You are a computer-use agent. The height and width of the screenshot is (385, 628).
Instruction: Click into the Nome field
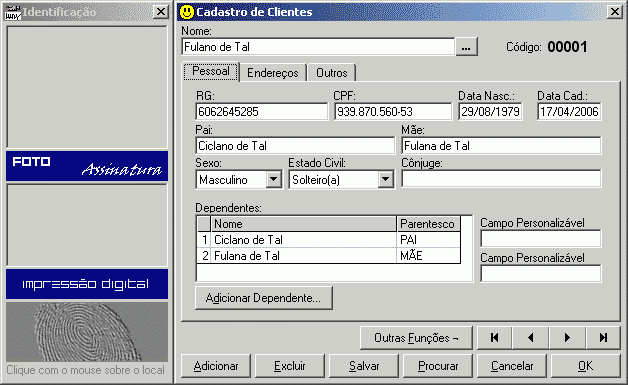coord(318,47)
